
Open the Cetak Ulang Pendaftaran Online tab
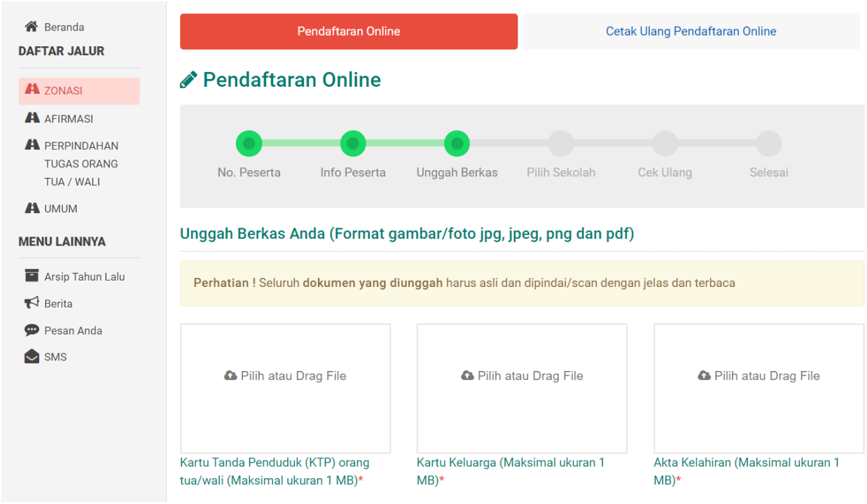[x=691, y=31]
